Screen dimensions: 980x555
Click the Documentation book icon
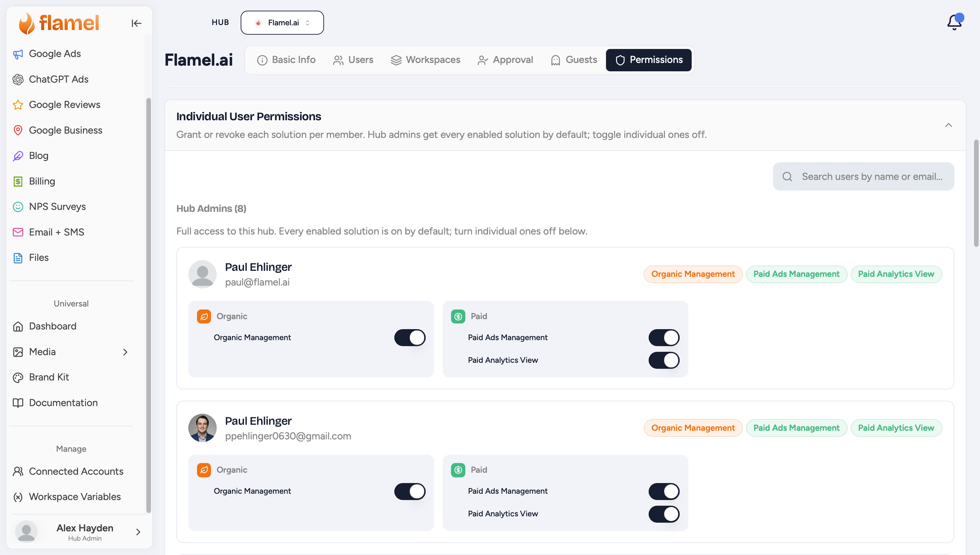point(18,403)
